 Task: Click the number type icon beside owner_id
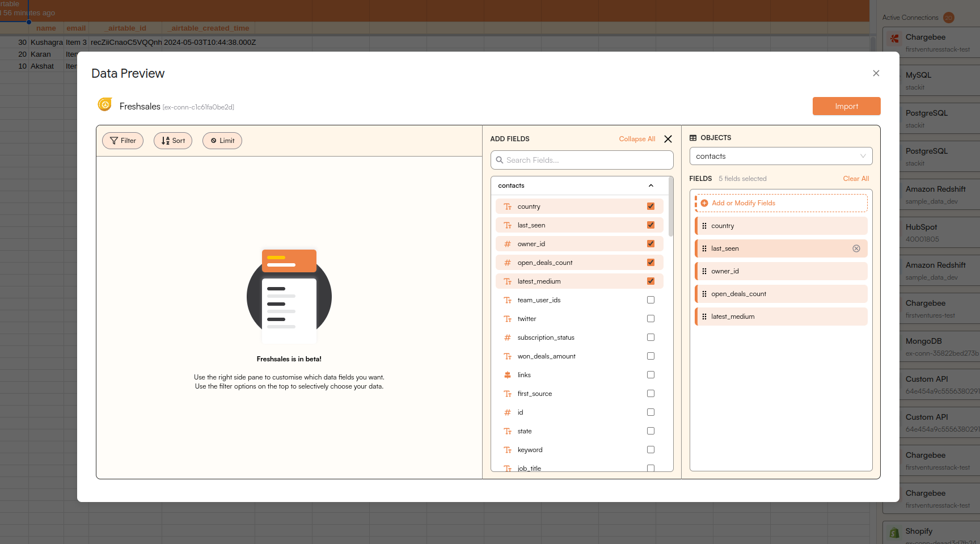508,244
